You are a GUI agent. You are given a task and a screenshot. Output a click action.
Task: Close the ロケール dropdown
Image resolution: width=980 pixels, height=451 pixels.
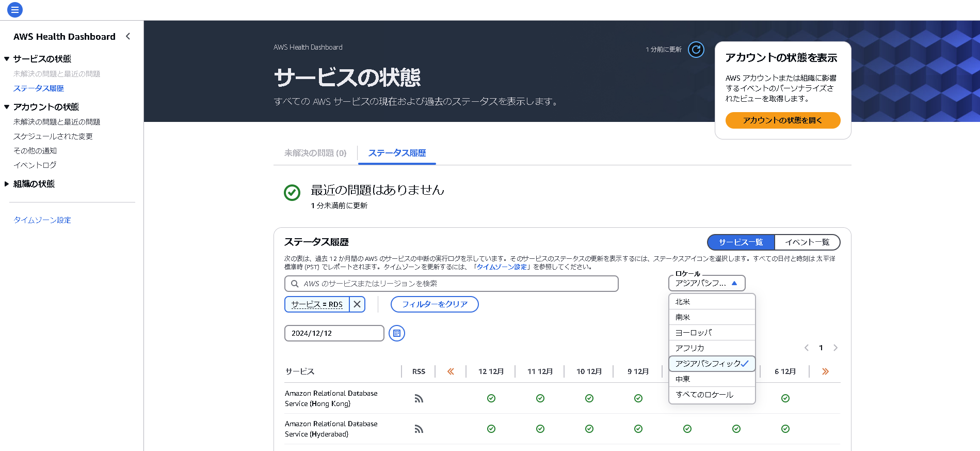[x=707, y=283]
